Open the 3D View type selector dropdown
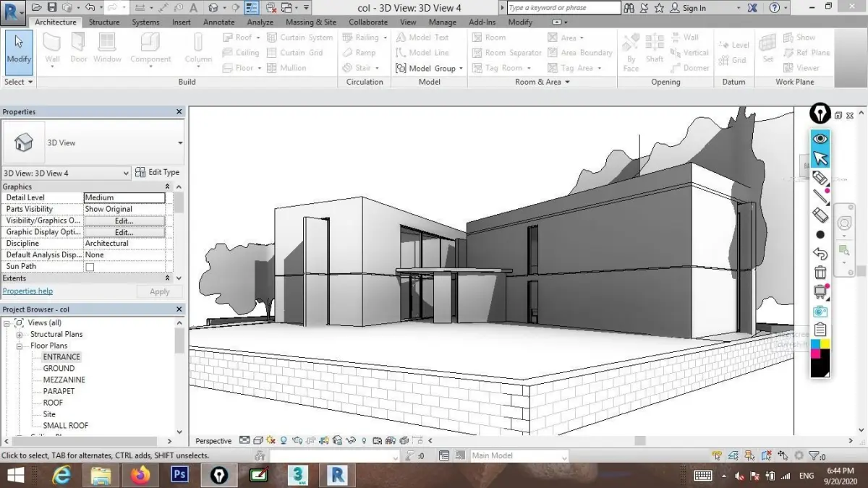868x488 pixels. pyautogui.click(x=180, y=143)
